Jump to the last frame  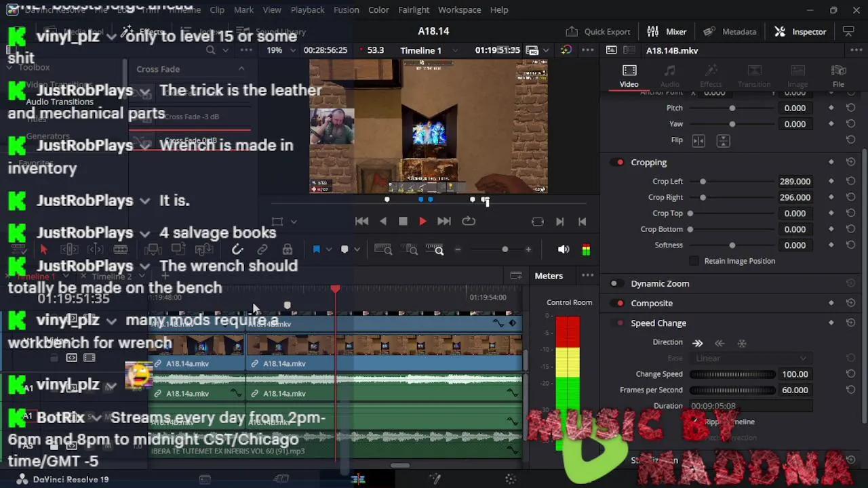tap(444, 222)
